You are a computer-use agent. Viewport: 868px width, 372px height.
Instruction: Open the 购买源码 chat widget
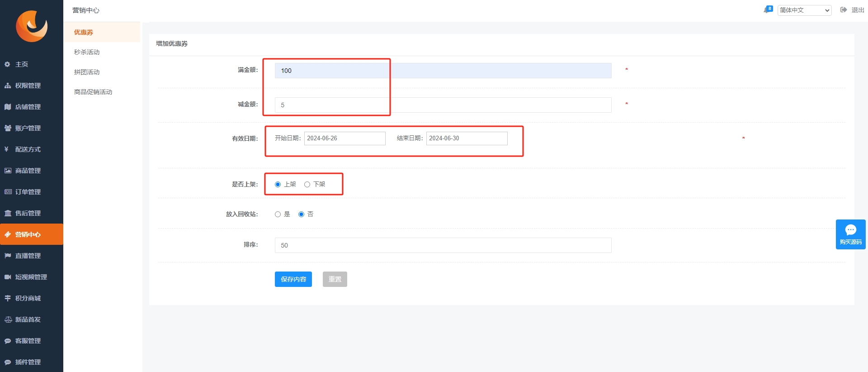tap(850, 234)
